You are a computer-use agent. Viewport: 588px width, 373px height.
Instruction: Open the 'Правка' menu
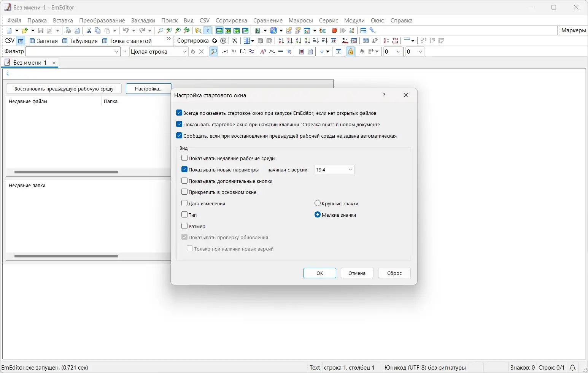[37, 21]
